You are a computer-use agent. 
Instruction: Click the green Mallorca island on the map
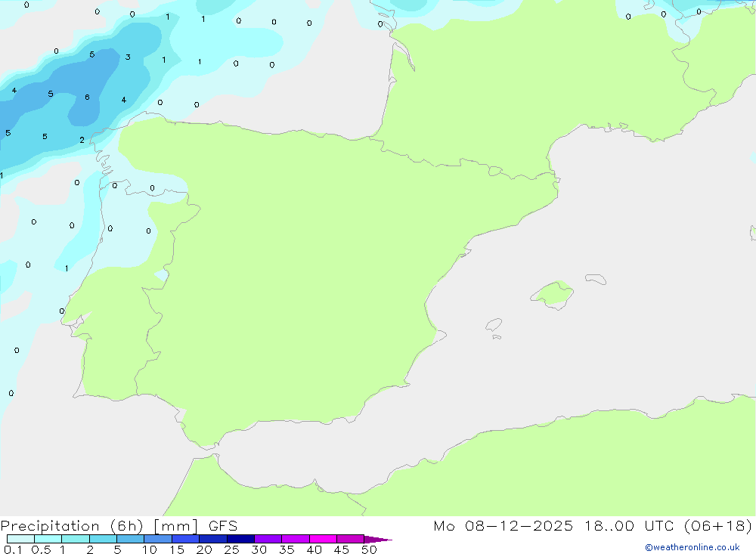tap(553, 294)
